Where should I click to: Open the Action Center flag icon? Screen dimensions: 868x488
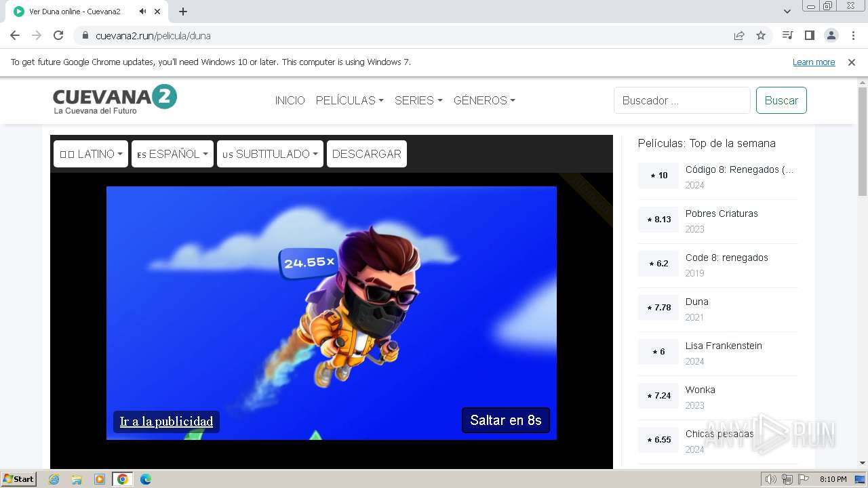tap(804, 479)
